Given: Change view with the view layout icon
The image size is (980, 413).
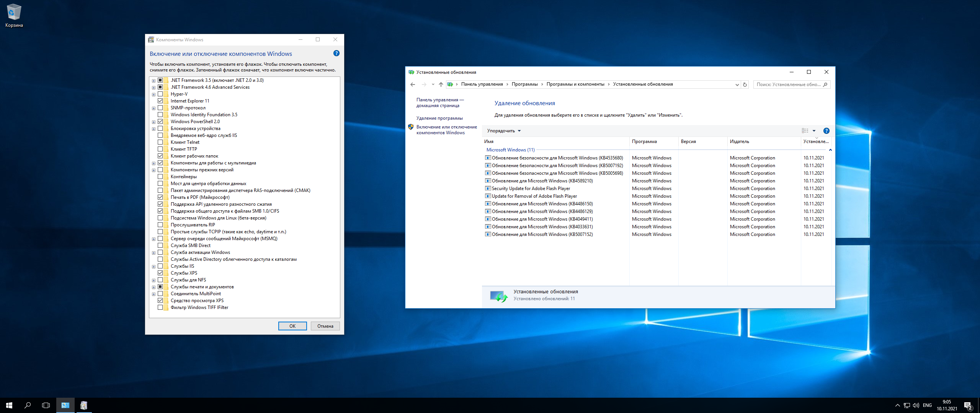Looking at the screenshot, I should point(805,131).
